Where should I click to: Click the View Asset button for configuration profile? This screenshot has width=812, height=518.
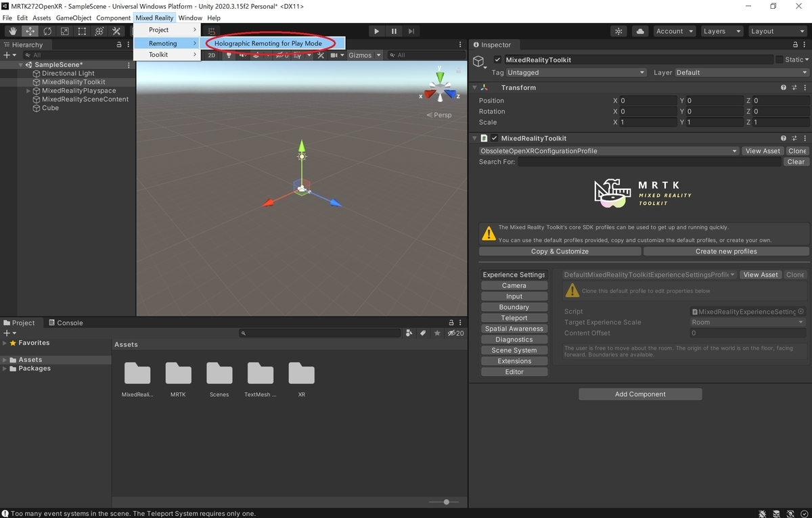pos(763,151)
